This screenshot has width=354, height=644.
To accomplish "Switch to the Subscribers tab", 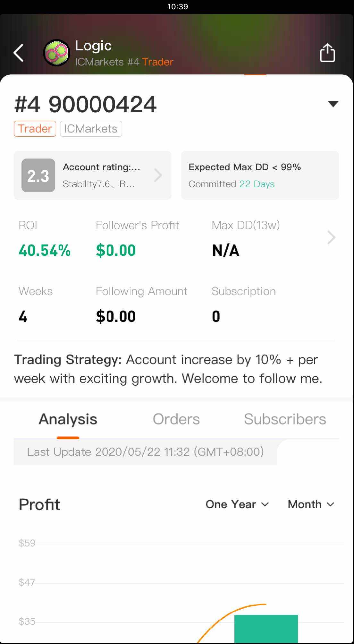I will pyautogui.click(x=285, y=419).
